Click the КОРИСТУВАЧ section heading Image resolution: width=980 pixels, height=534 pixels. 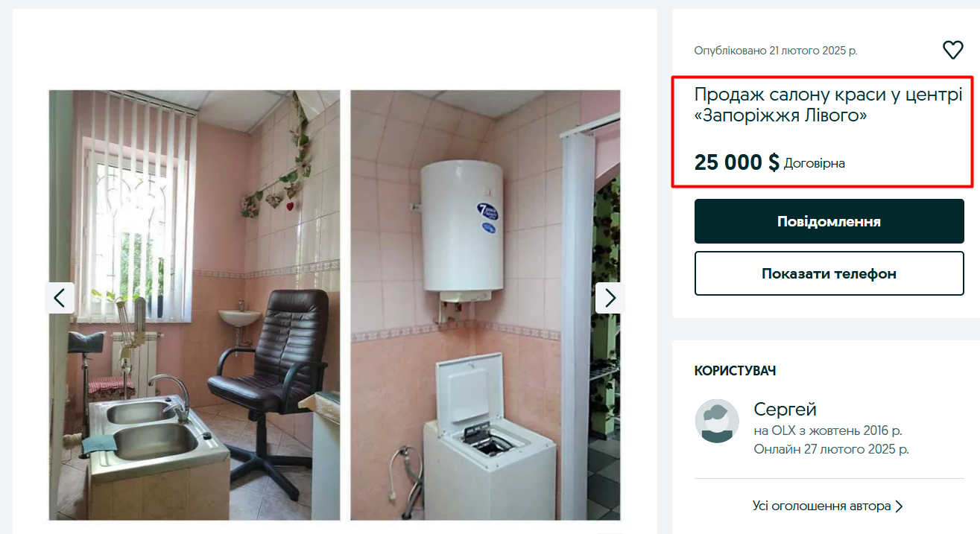[x=736, y=371]
